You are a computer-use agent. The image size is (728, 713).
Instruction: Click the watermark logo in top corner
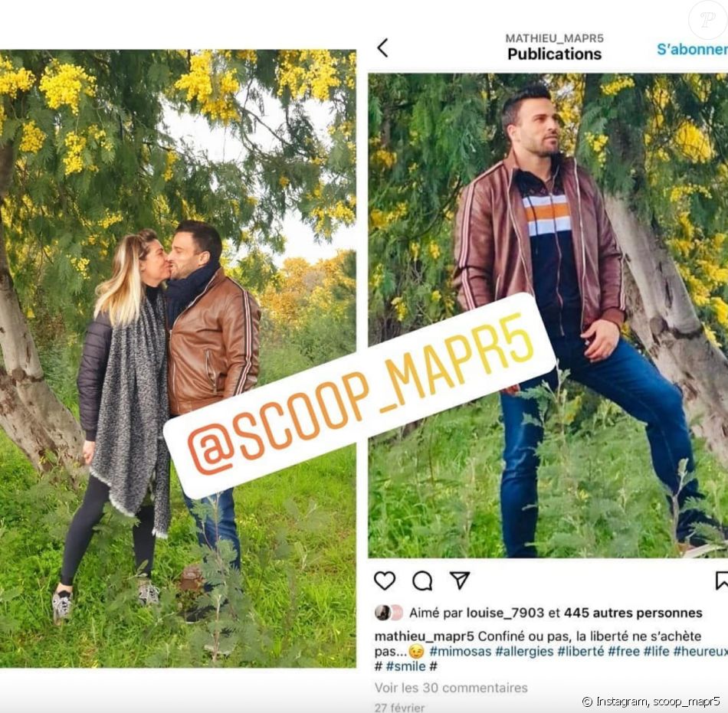(x=707, y=19)
